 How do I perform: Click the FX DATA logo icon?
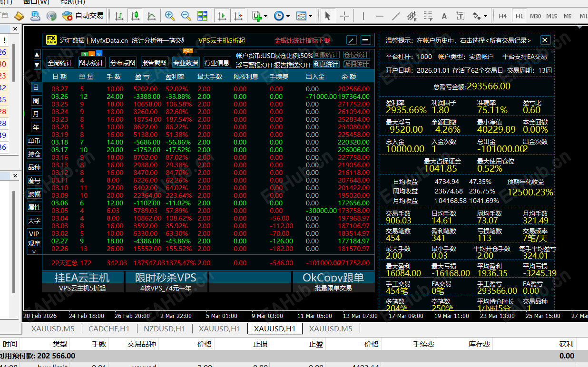(x=51, y=40)
